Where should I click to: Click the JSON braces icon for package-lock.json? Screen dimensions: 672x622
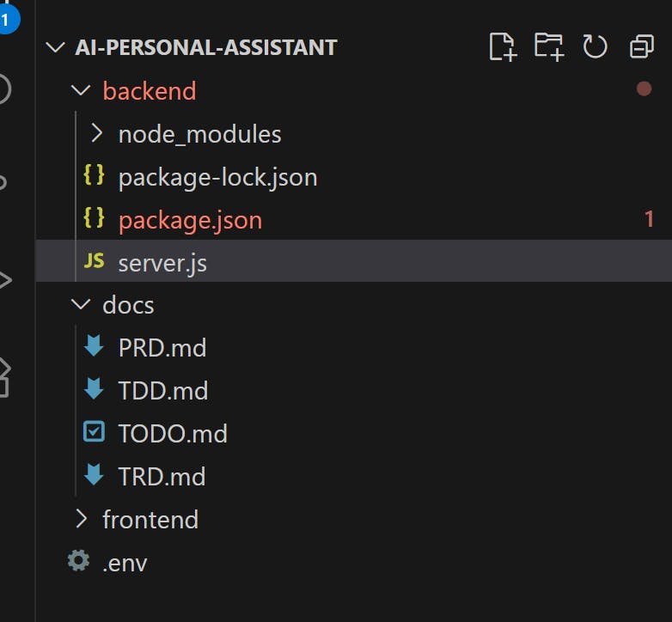[94, 174]
